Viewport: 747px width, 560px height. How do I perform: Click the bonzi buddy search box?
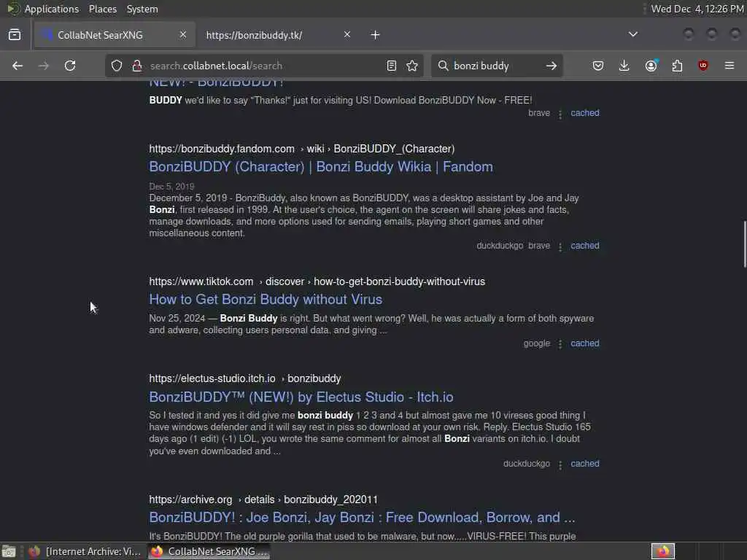pos(495,66)
